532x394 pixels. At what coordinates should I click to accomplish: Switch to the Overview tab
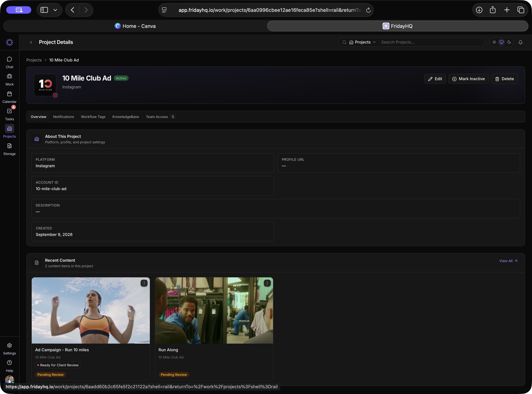(x=38, y=117)
